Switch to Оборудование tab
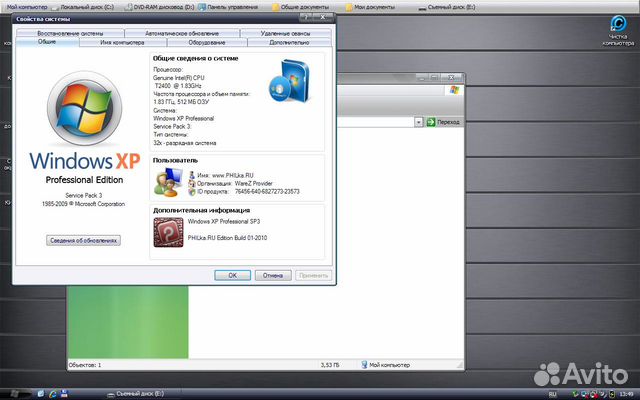This screenshot has height=400, width=640. click(207, 42)
